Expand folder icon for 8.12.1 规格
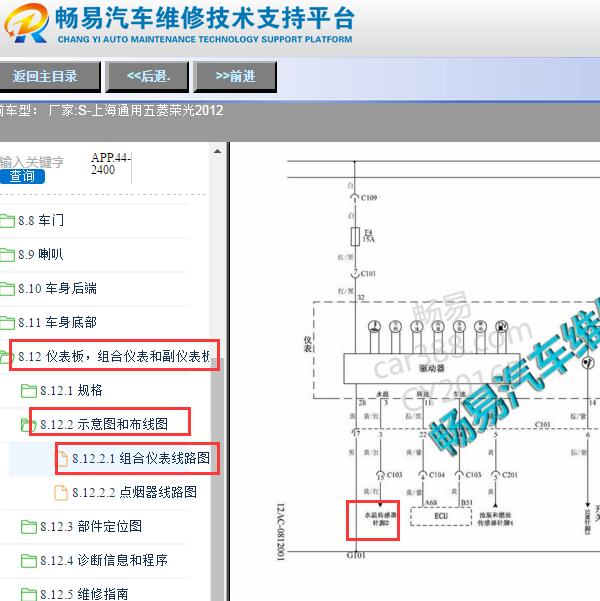Image resolution: width=600 pixels, height=601 pixels. coord(29,391)
